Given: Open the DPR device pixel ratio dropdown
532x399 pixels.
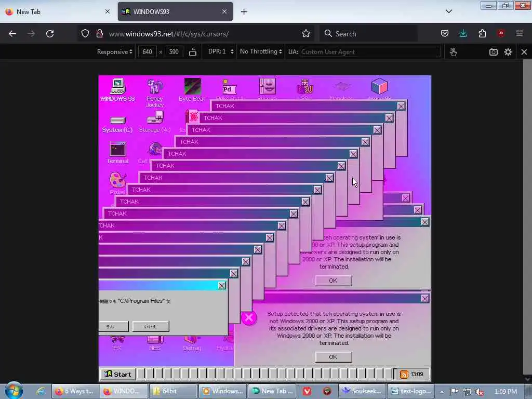Looking at the screenshot, I should 221,51.
